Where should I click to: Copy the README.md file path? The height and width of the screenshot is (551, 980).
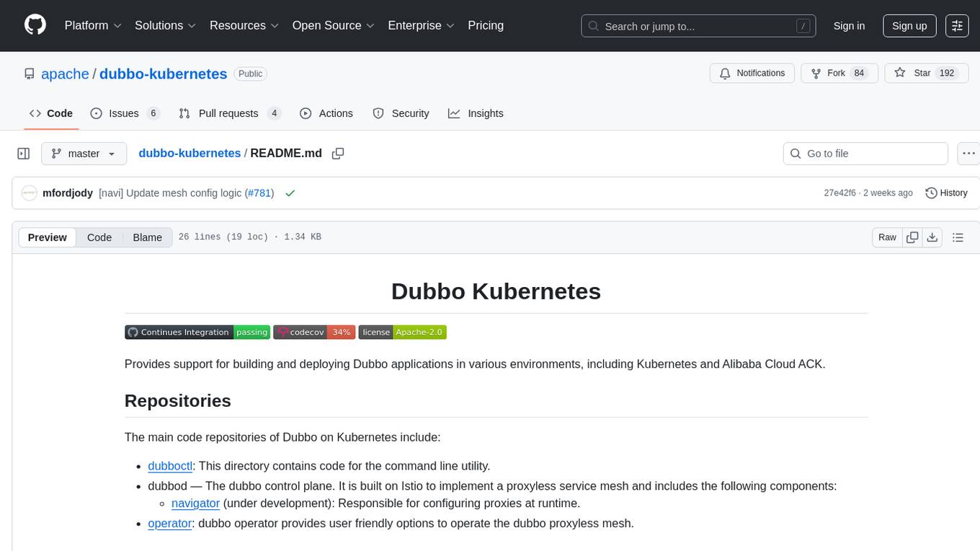click(x=338, y=154)
